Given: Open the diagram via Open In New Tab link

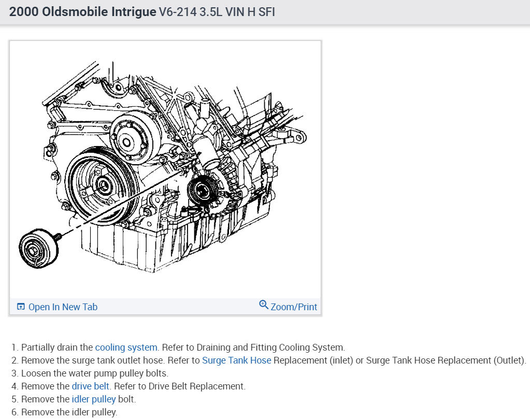Looking at the screenshot, I should pos(63,307).
